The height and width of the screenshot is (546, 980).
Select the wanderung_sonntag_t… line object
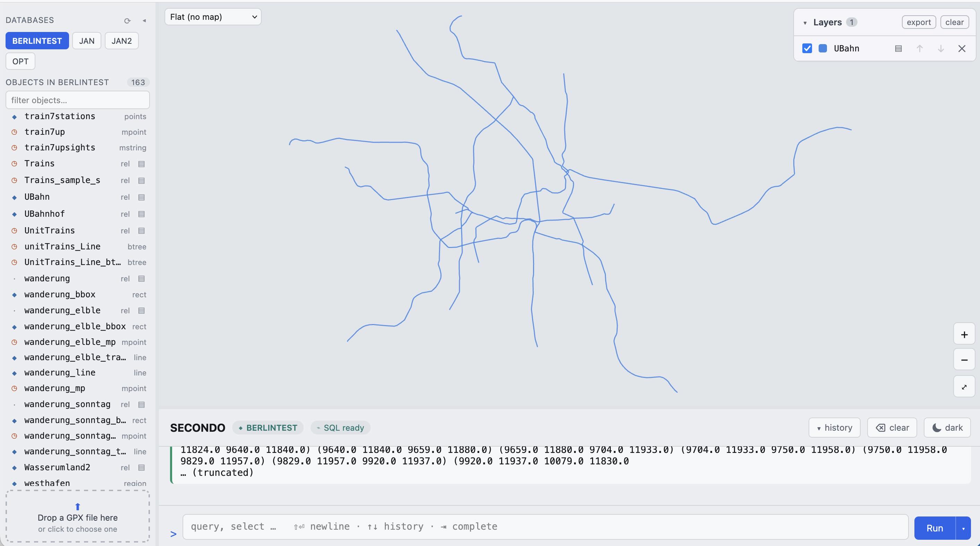coord(78,452)
